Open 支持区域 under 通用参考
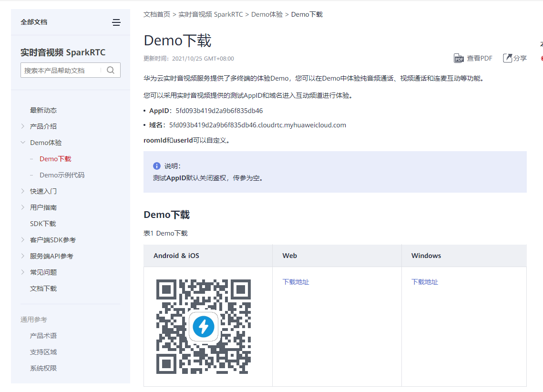The width and height of the screenshot is (543, 392). tap(43, 352)
